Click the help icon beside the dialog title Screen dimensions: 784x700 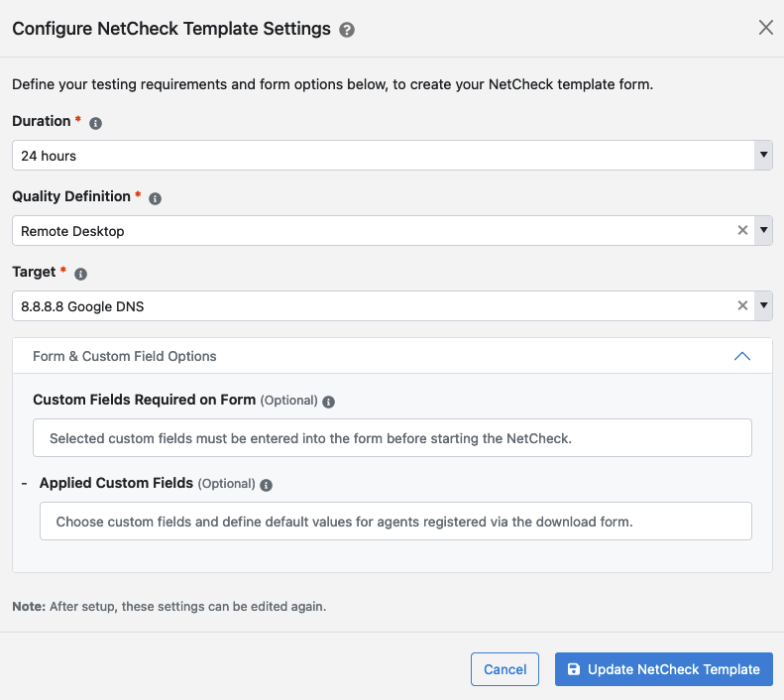[347, 30]
